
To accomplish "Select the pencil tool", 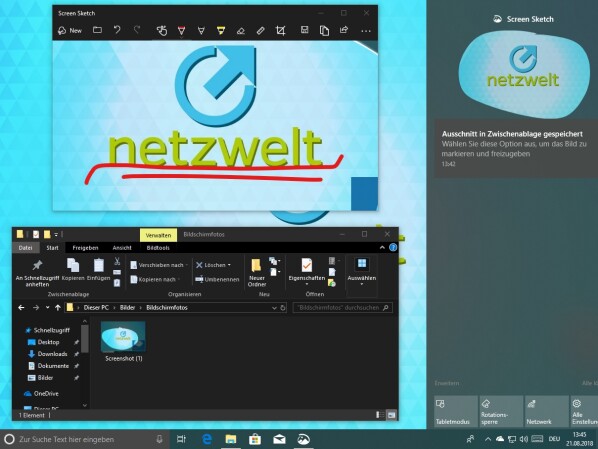I will click(201, 31).
